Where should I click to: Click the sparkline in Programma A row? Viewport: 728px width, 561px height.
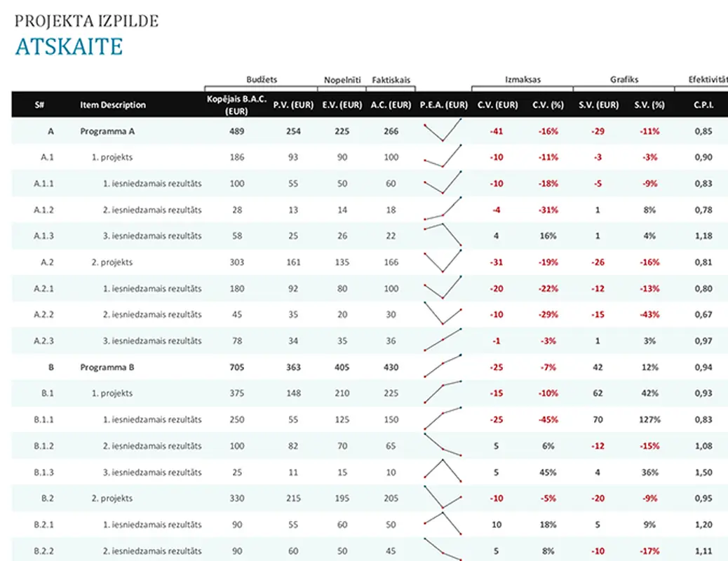(443, 131)
